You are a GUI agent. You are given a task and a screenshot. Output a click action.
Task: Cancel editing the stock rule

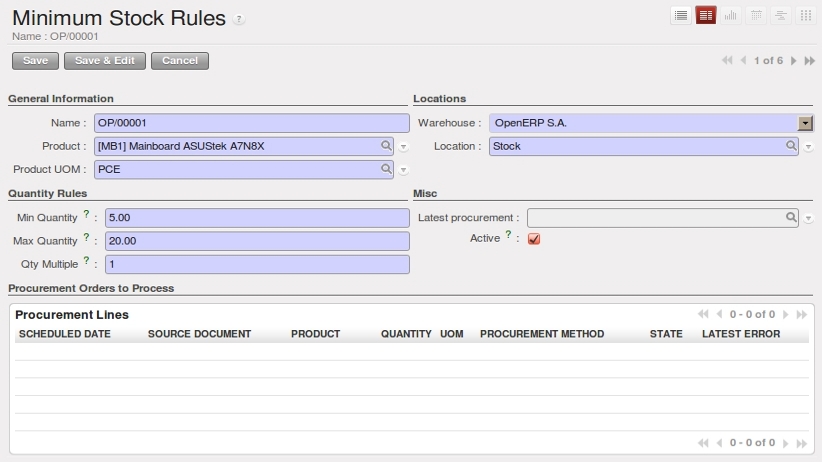pyautogui.click(x=180, y=61)
